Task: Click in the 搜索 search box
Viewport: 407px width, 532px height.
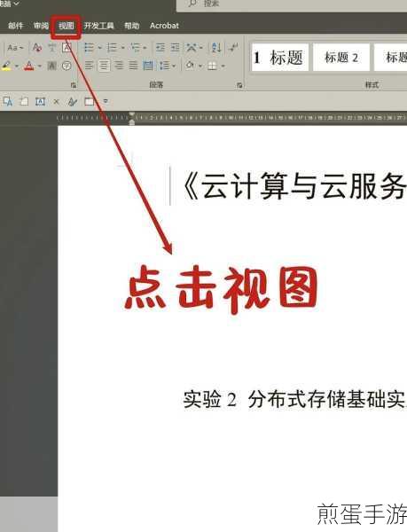Action: point(292,4)
